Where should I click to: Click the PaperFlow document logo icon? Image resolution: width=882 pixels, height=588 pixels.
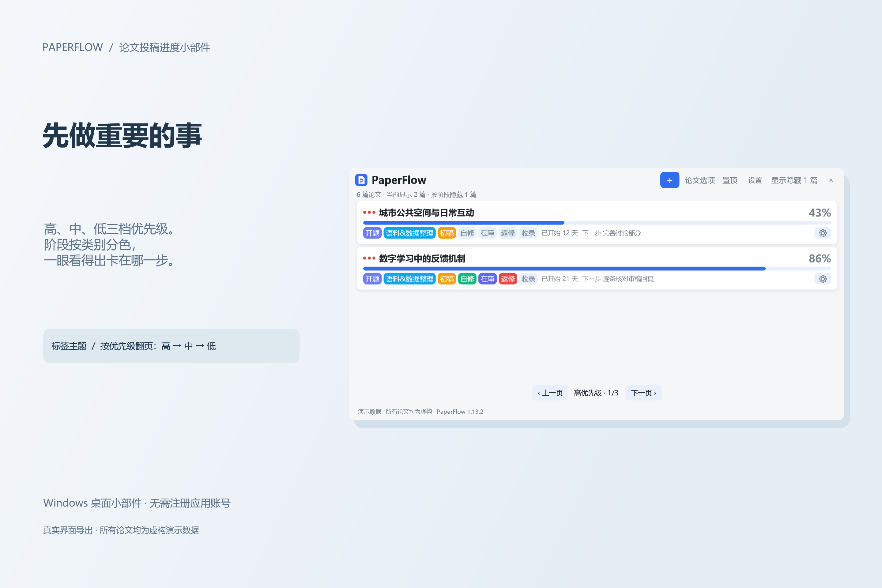pos(361,180)
